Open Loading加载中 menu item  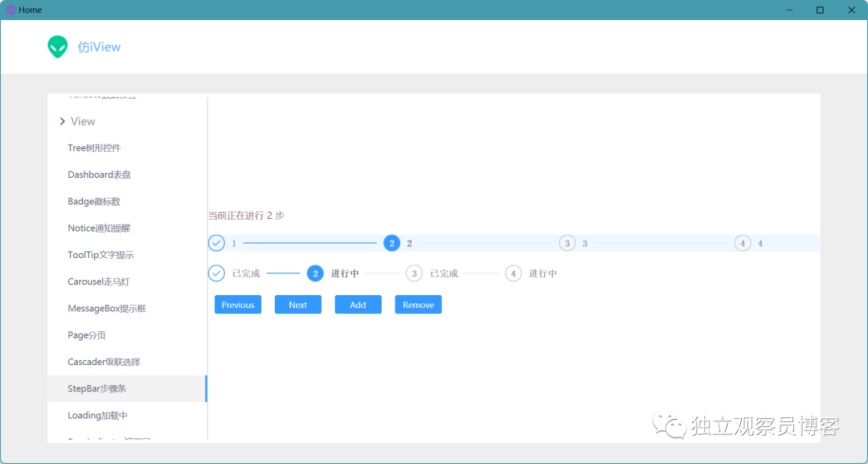[x=127, y=415]
